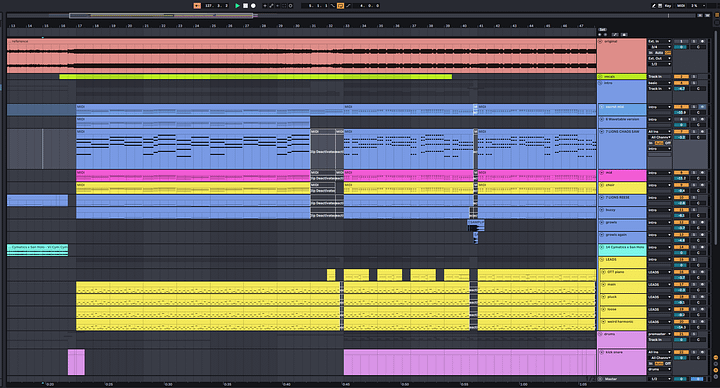Show the Returns section round button

[715, 364]
